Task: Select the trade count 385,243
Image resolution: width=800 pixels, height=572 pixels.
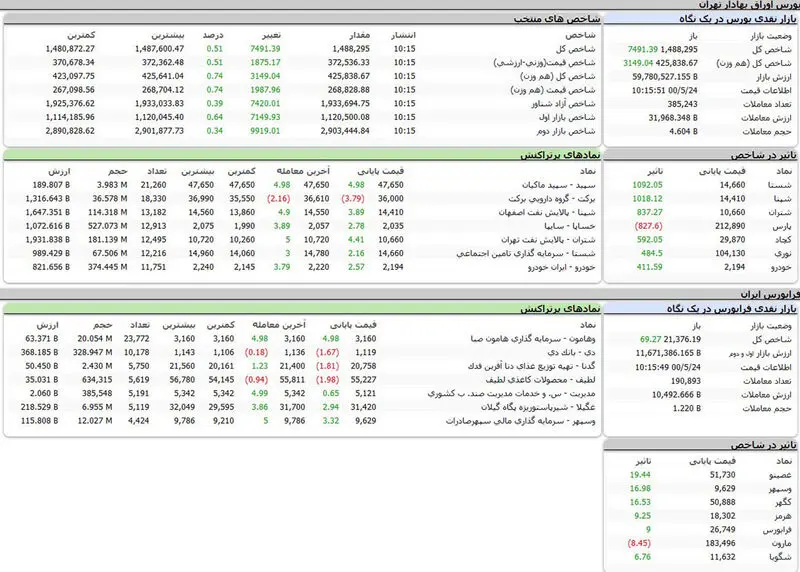Action: (683, 104)
